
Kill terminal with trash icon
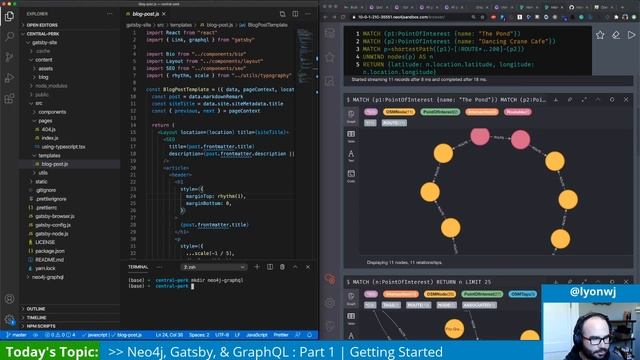coord(282,267)
